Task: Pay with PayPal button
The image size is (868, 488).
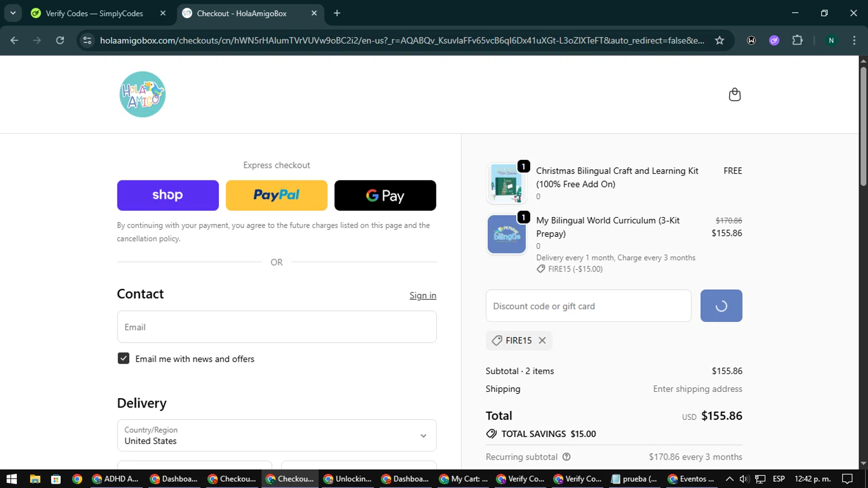Action: coord(277,195)
